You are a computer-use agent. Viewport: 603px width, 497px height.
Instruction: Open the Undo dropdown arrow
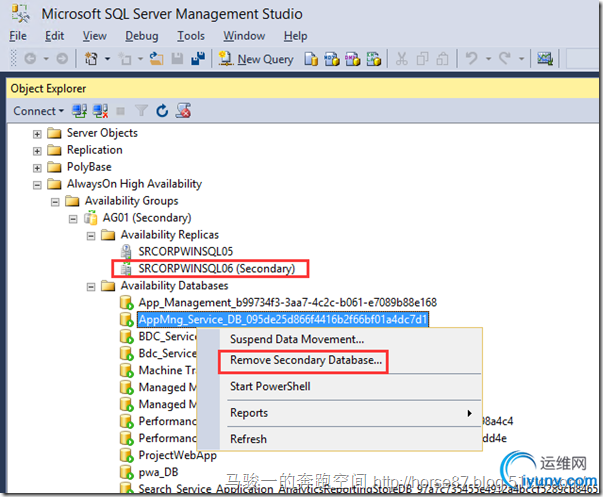coord(488,59)
